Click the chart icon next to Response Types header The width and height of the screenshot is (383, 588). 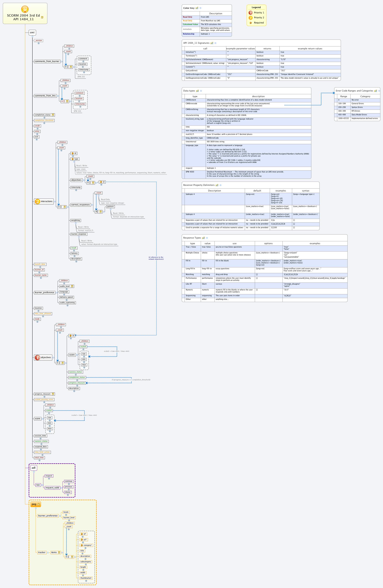(203, 238)
